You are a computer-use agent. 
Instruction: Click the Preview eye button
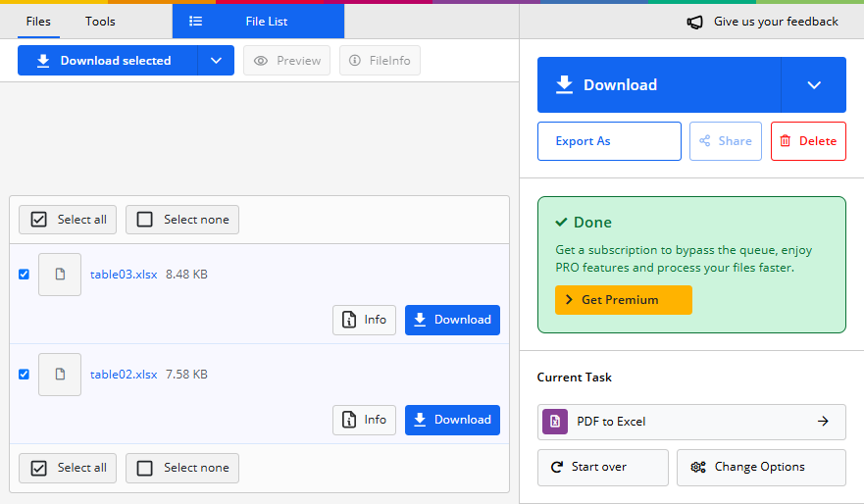click(287, 61)
